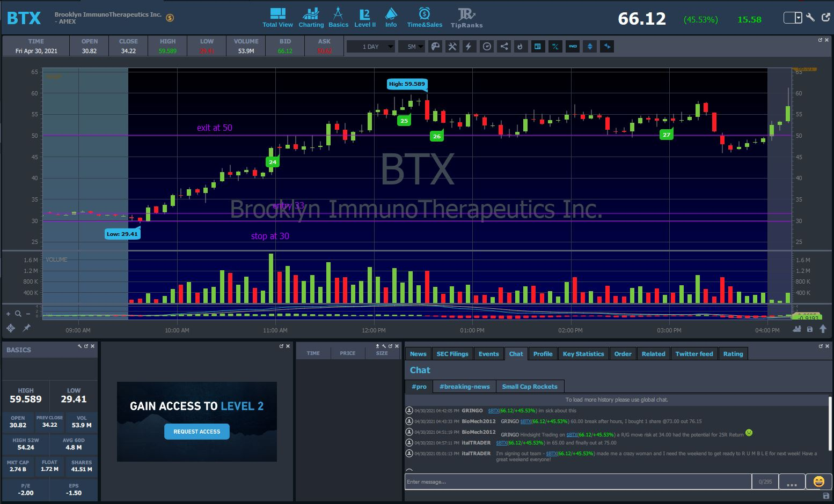This screenshot has height=504, width=834.
Task: Zoom in on chart with plus icon
Action: click(x=8, y=314)
